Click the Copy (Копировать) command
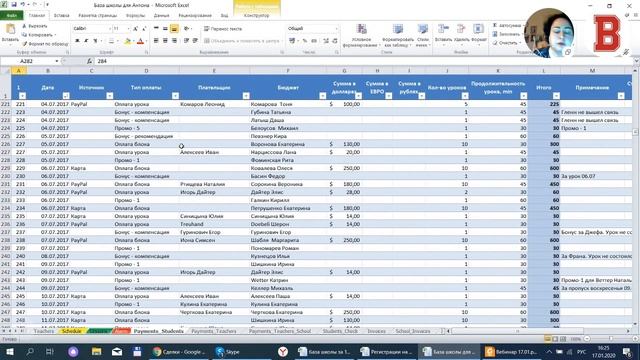Screen dimensions: 640x360 pyautogui.click(x=39, y=35)
